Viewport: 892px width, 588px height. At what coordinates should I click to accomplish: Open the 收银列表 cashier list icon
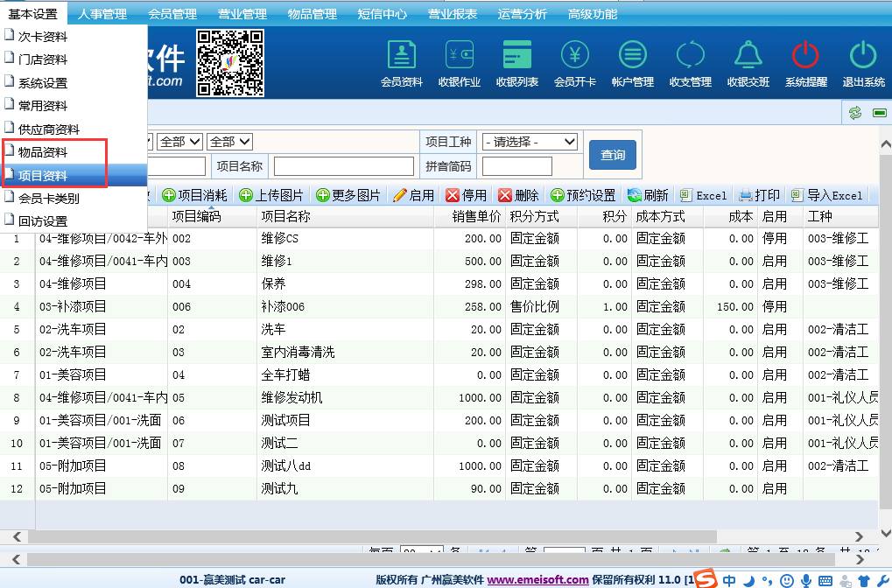pyautogui.click(x=516, y=64)
